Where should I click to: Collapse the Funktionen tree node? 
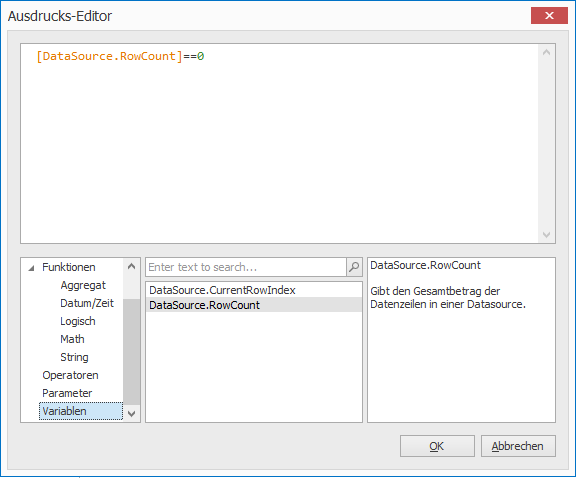point(32,268)
